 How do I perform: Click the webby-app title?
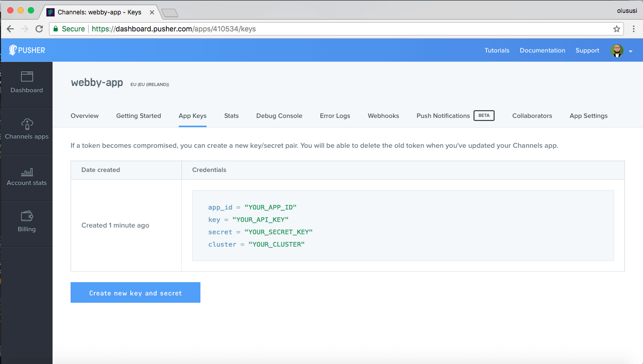click(x=97, y=82)
